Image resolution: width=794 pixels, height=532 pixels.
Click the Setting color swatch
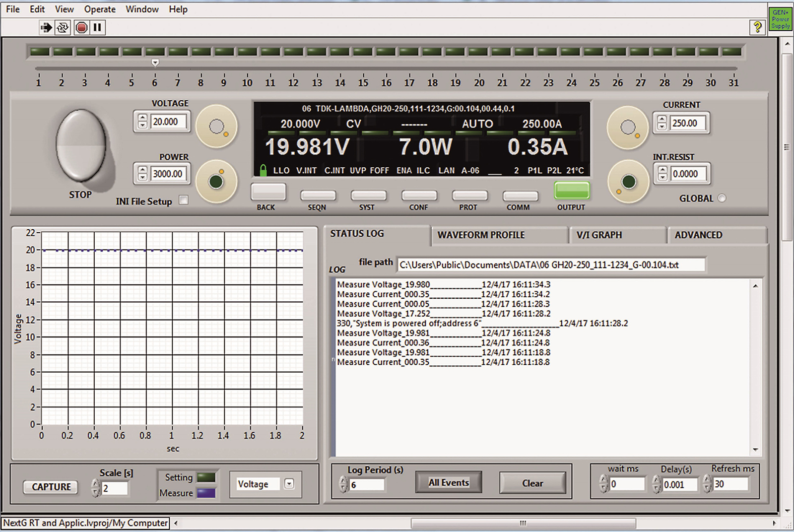click(206, 477)
